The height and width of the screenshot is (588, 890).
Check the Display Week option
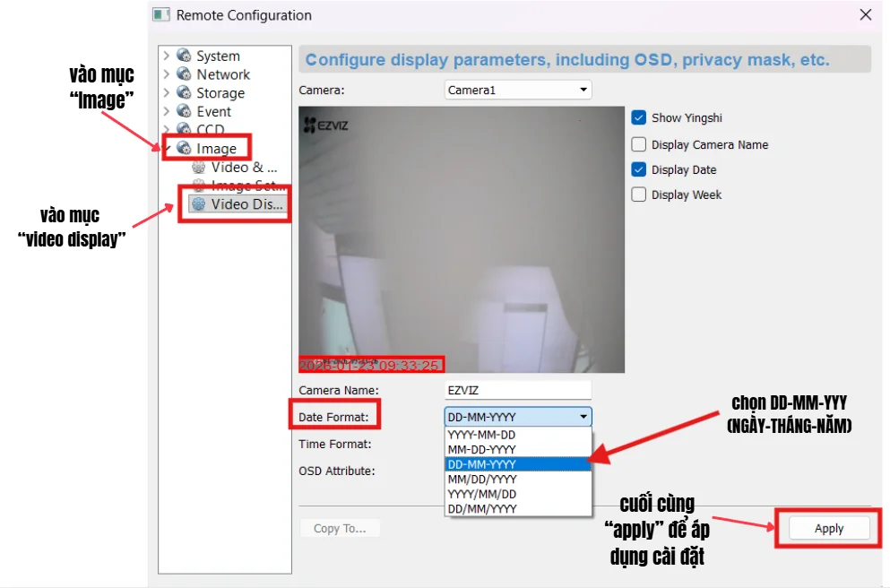[639, 195]
